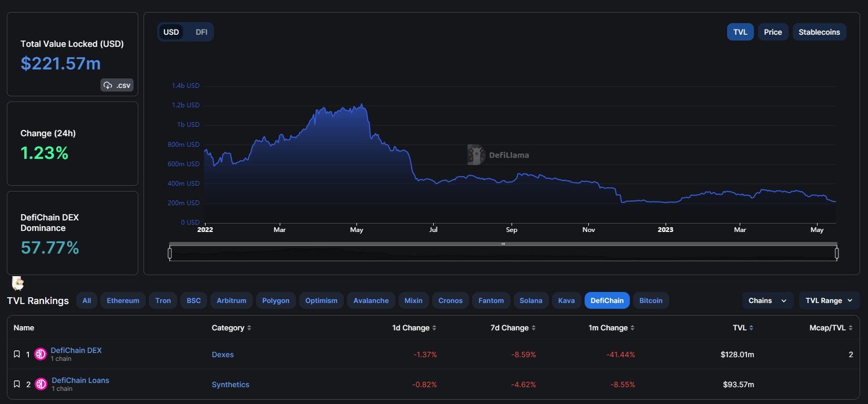
Task: Open the DefiChain Loans protocol link
Action: [x=80, y=380]
